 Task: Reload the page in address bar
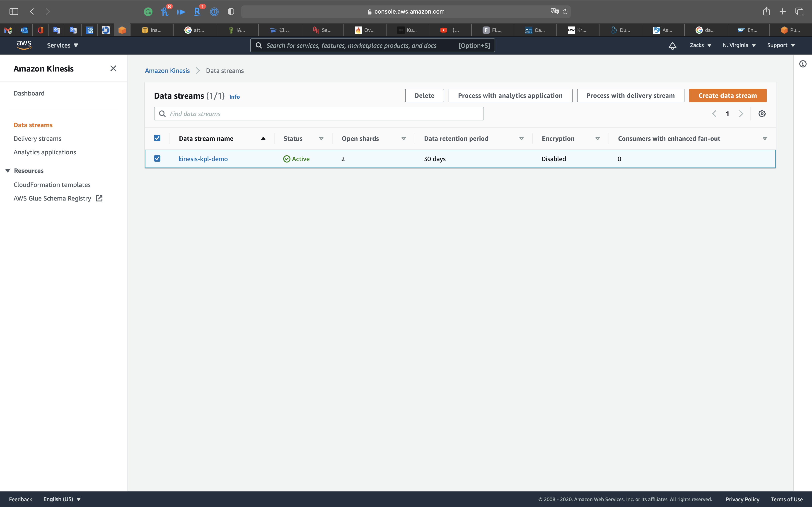pos(565,11)
